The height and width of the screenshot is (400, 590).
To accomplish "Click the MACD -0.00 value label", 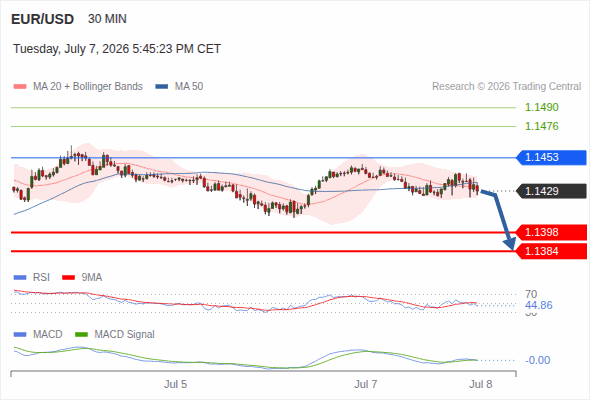I will 537,360.
